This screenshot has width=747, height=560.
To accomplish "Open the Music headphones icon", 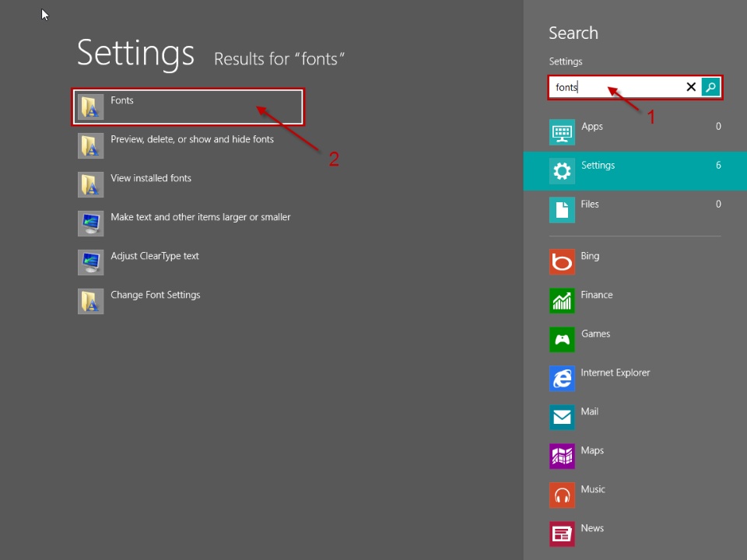I will coord(562,495).
